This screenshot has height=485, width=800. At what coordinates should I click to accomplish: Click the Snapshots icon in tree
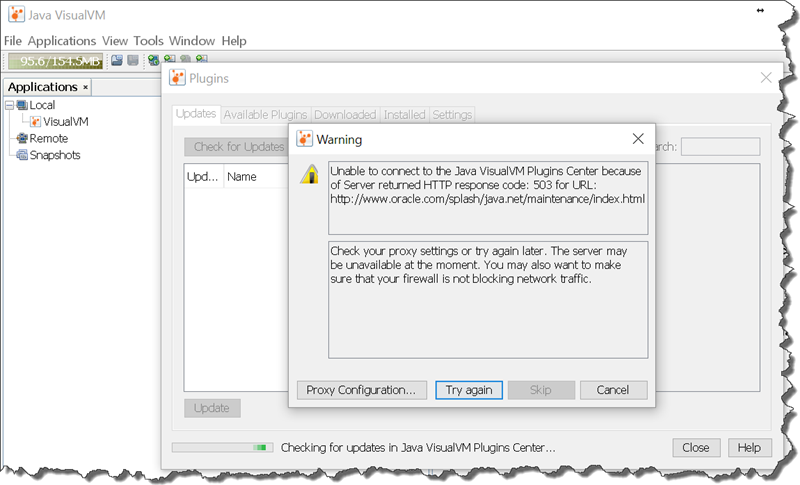coord(22,155)
